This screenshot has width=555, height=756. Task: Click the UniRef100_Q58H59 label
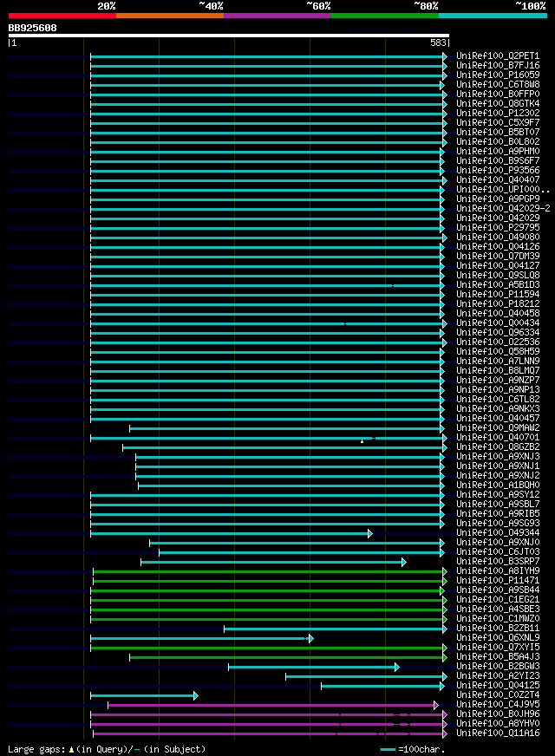tap(498, 351)
